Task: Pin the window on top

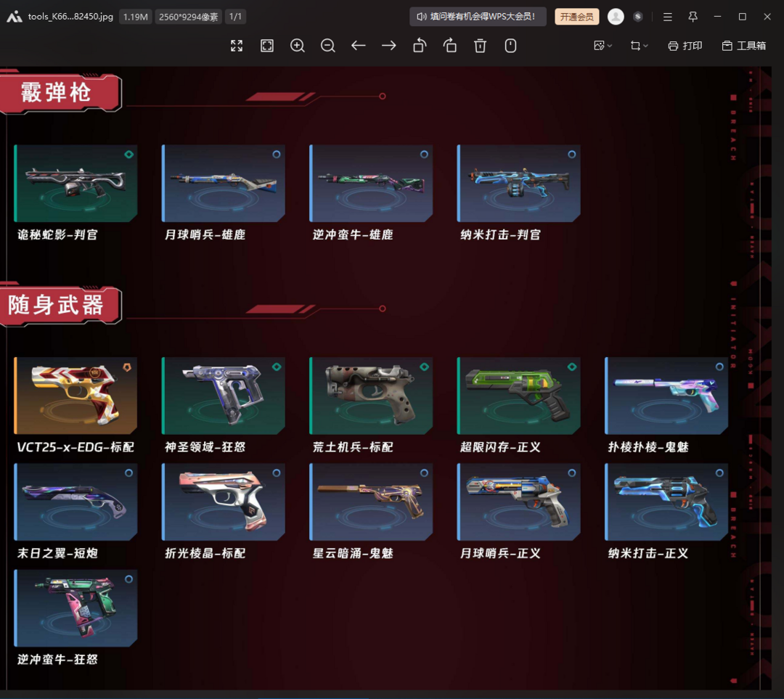Action: click(693, 17)
